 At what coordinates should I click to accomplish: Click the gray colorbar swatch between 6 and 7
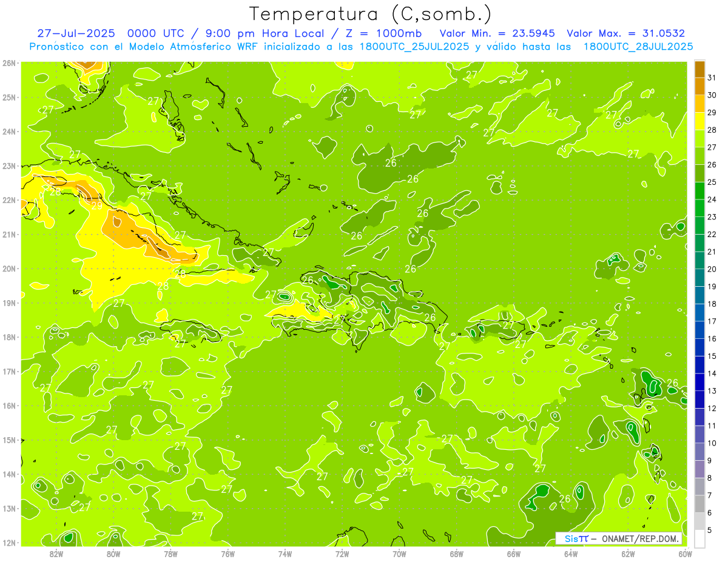[699, 504]
